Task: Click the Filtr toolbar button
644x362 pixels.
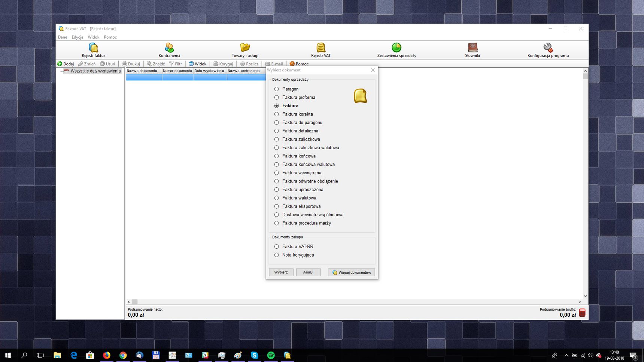Action: [x=175, y=64]
